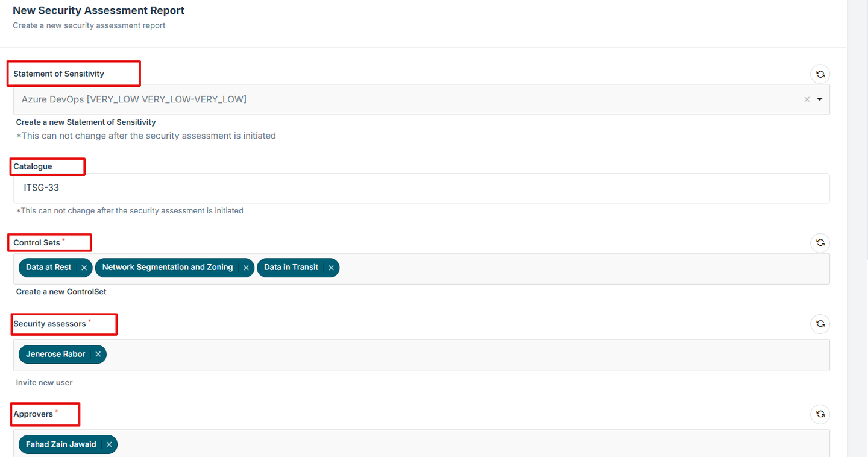Viewport: 868px width, 457px height.
Task: Expand the Statement of Sensitivity dropdown arrow
Action: point(820,99)
